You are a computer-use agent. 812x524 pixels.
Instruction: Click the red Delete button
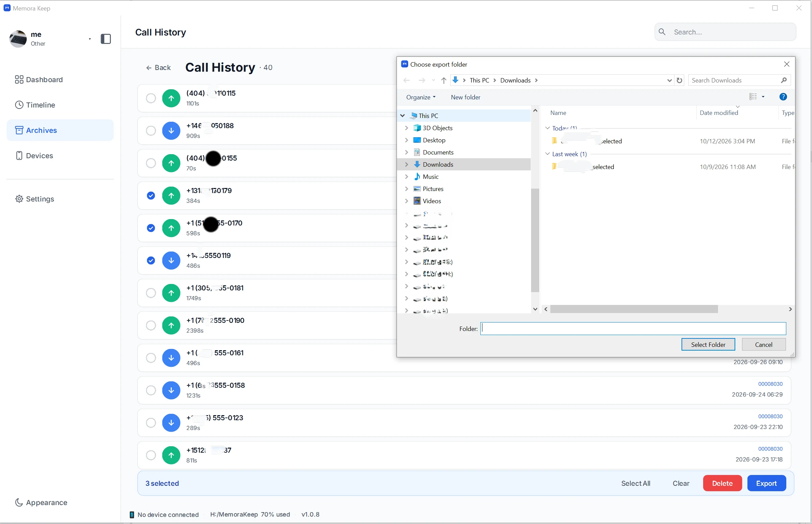(722, 483)
